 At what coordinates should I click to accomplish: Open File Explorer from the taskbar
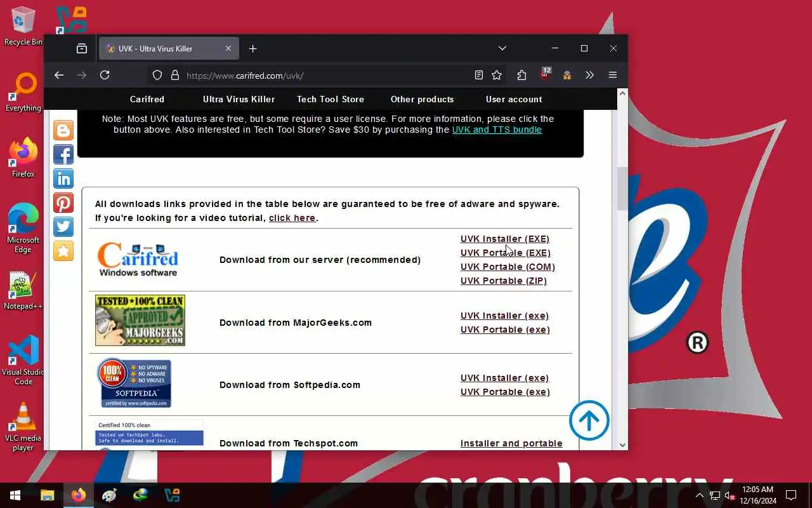47,495
